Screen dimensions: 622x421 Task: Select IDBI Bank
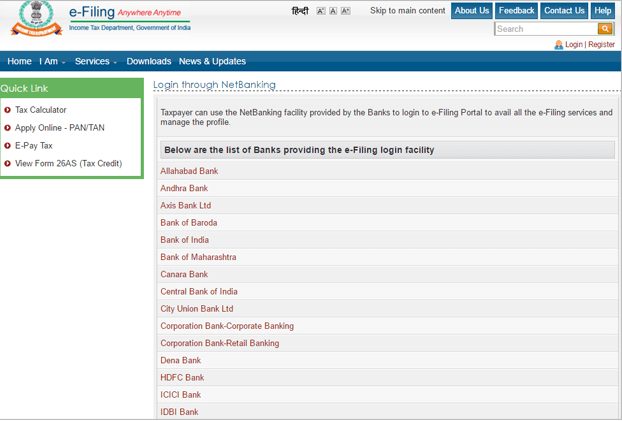(x=179, y=412)
